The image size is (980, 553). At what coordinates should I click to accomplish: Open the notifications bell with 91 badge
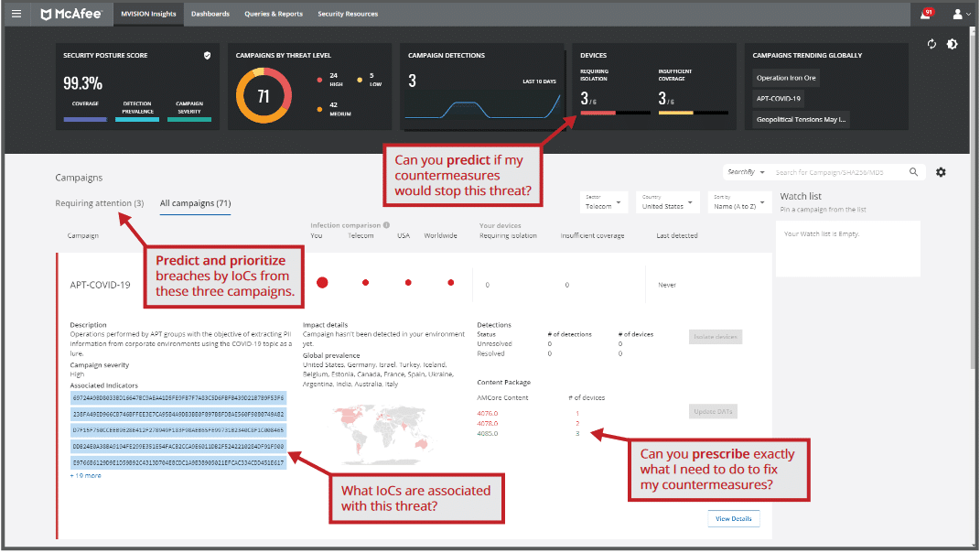pyautogui.click(x=926, y=14)
